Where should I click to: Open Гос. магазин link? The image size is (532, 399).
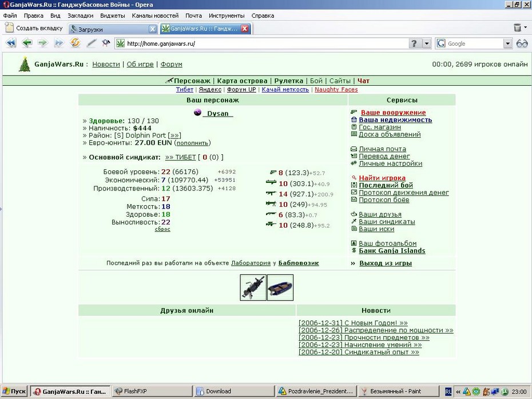tap(380, 127)
